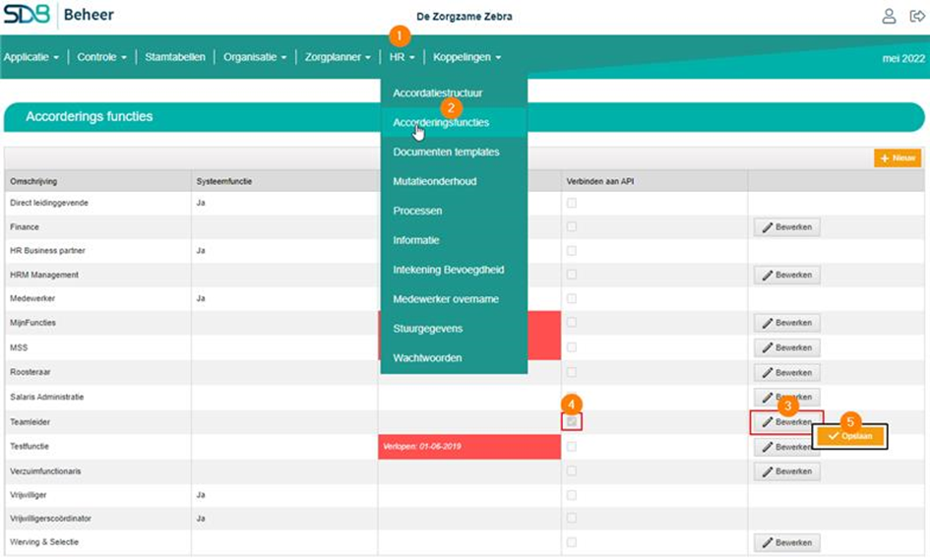Click Bewerken for Roosteraar row
The height and width of the screenshot is (560, 930).
(786, 373)
